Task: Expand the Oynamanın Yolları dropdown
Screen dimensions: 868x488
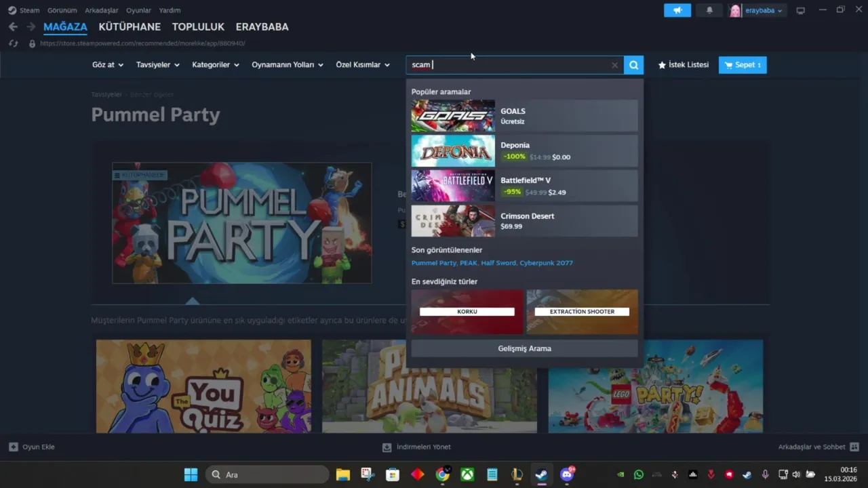Action: coord(288,65)
